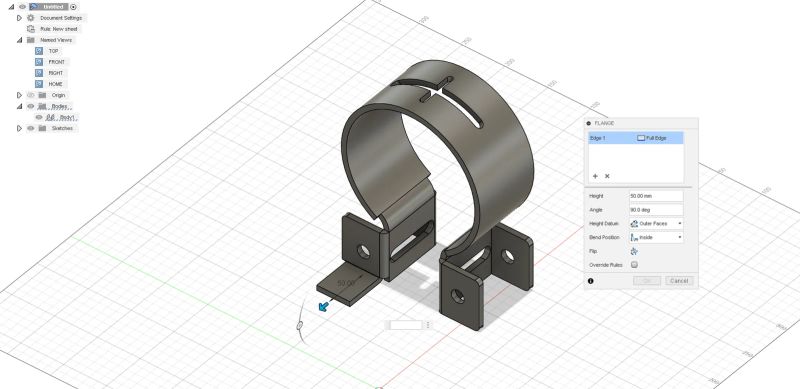Click the blue flange direction arrow
The width and height of the screenshot is (800, 389).
click(323, 306)
